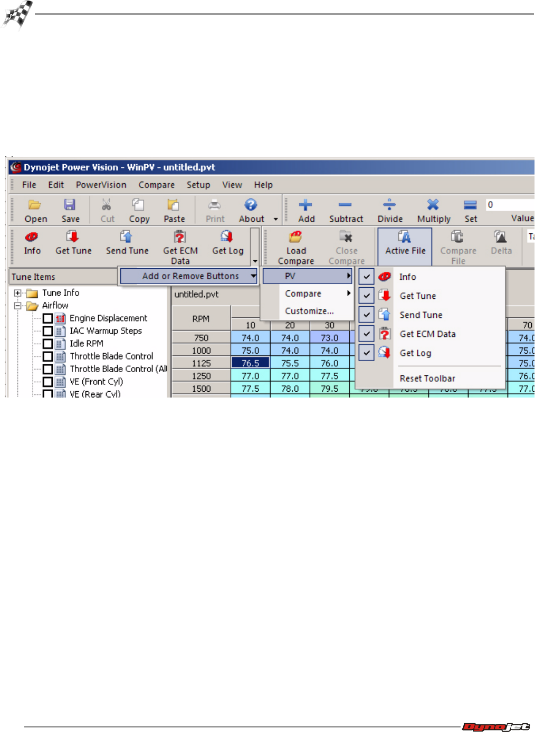Uncheck Get Tune in the PV buttons menu
The height and width of the screenshot is (756, 535).
click(367, 296)
